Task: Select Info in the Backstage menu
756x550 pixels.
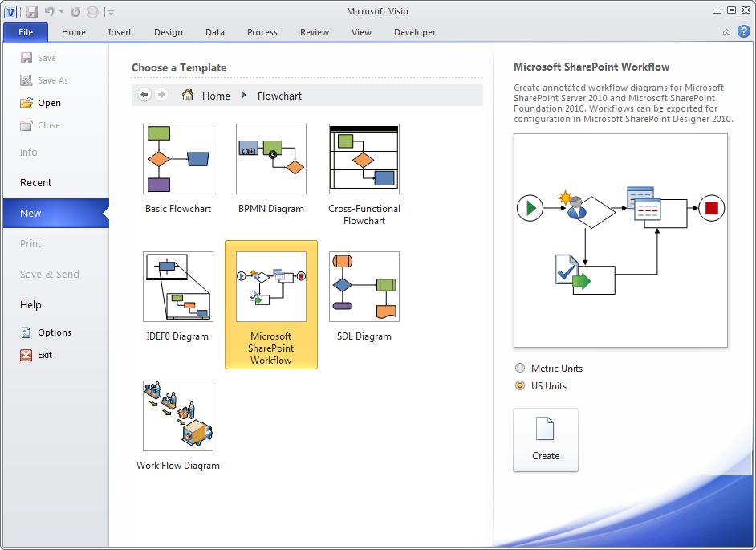Action: pos(28,153)
